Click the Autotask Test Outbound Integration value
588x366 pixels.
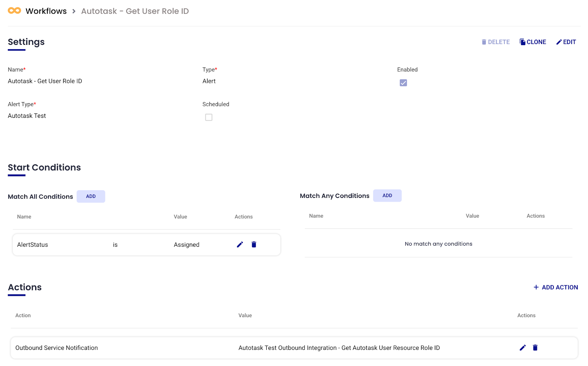pyautogui.click(x=339, y=348)
